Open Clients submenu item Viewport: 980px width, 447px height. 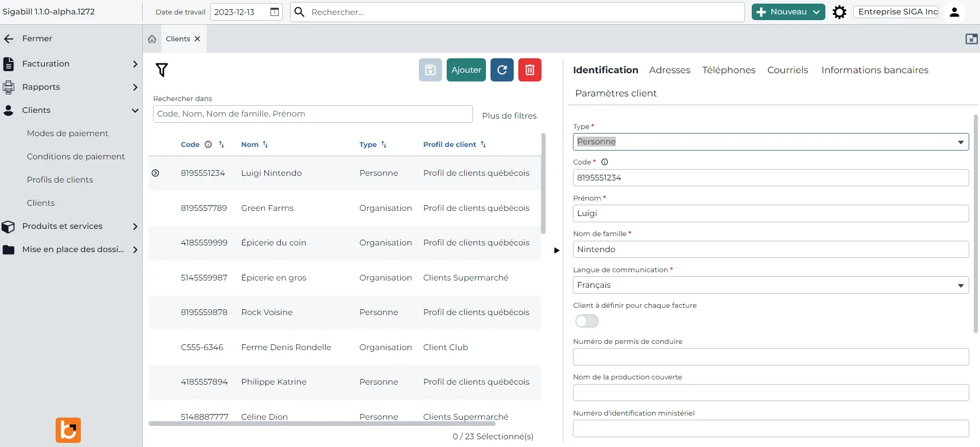tap(41, 203)
